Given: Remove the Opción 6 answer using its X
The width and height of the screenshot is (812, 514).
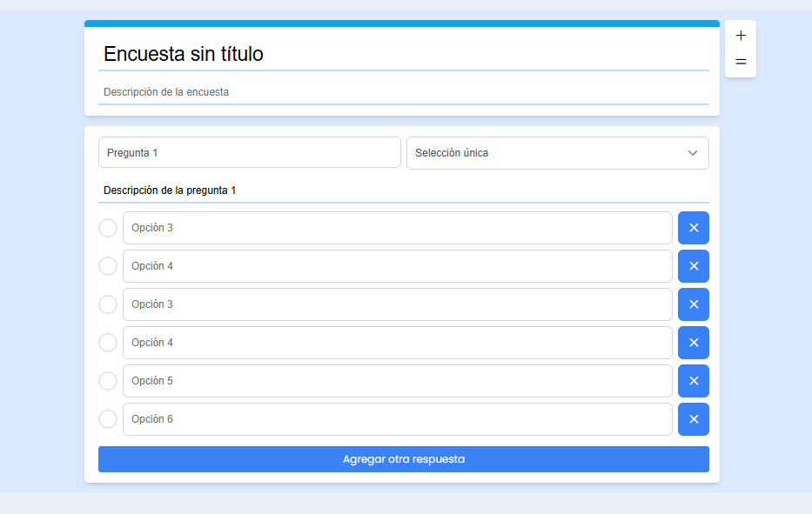Looking at the screenshot, I should click(x=694, y=419).
